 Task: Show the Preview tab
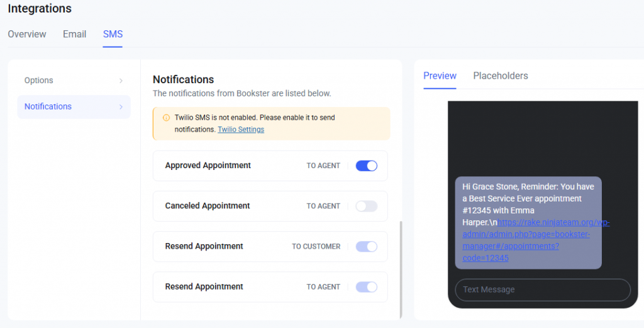[x=440, y=76]
